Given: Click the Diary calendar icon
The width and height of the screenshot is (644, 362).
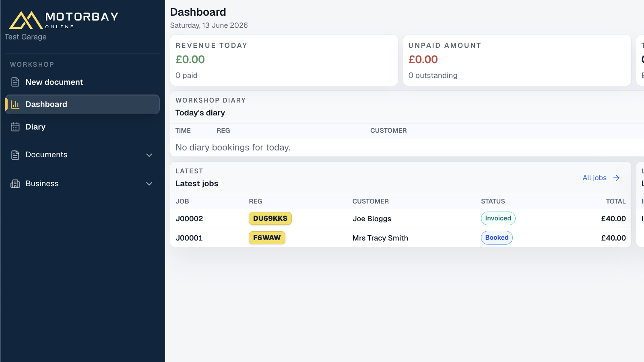Looking at the screenshot, I should click(15, 127).
